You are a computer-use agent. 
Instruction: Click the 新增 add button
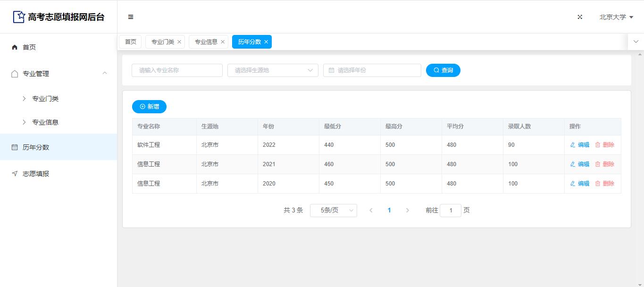149,107
